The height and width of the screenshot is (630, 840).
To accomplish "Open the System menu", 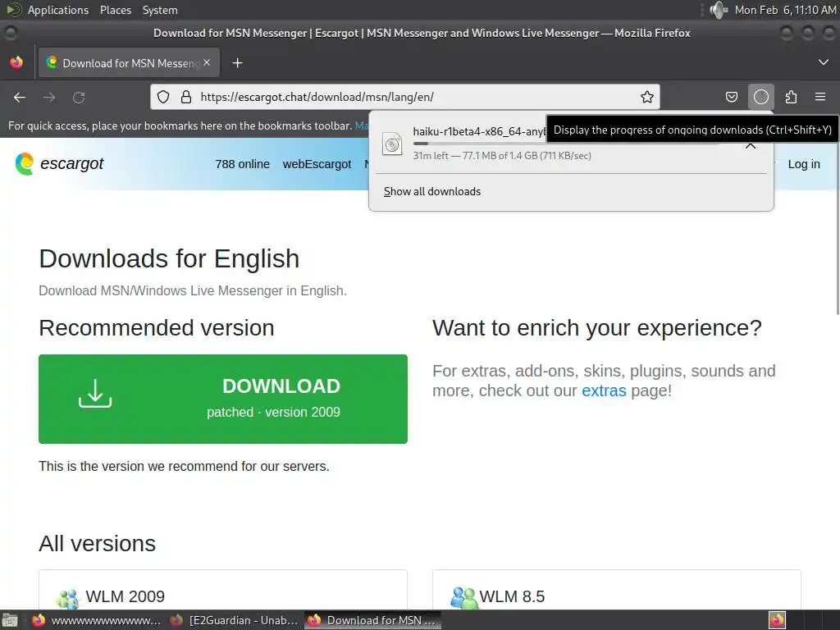I will point(160,10).
